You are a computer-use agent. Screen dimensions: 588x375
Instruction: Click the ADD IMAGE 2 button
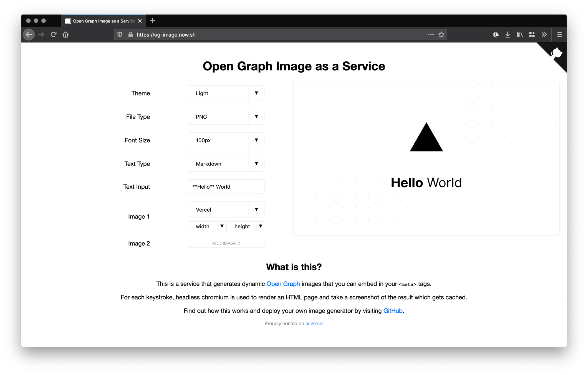pyautogui.click(x=226, y=243)
